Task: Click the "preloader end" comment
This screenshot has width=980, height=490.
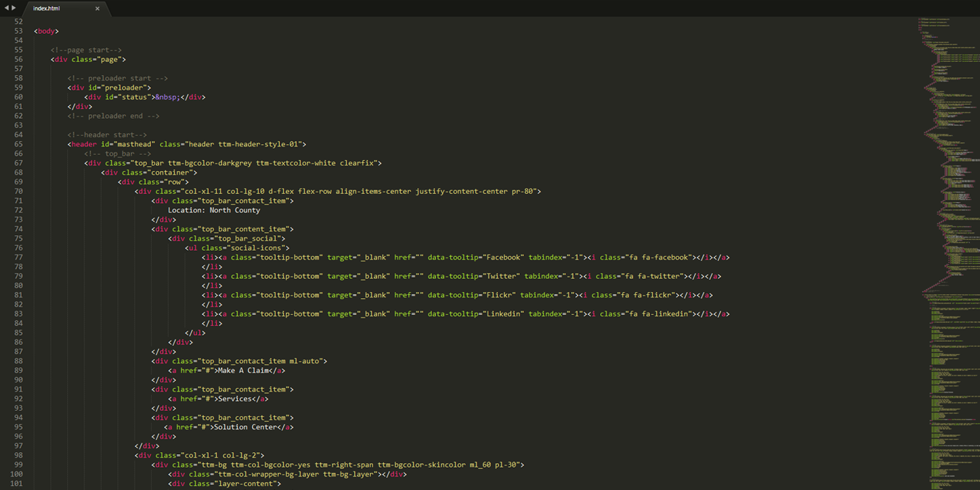Action: [114, 116]
